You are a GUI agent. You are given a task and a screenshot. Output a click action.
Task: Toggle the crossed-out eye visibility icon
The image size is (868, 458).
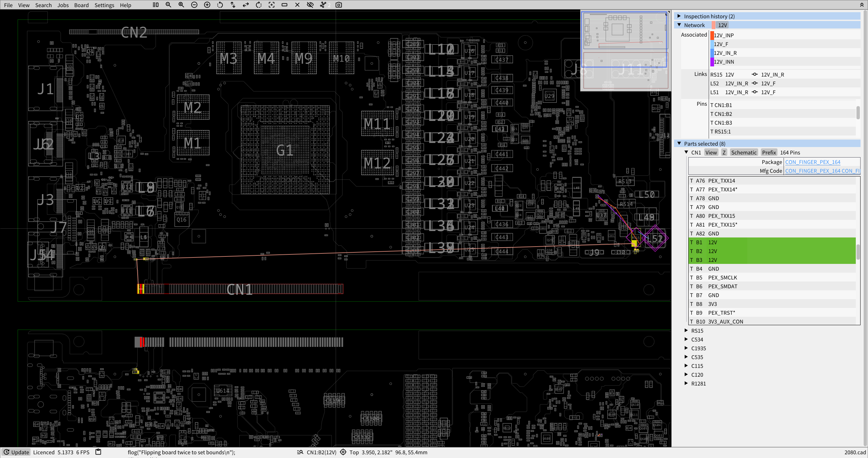pos(310,5)
